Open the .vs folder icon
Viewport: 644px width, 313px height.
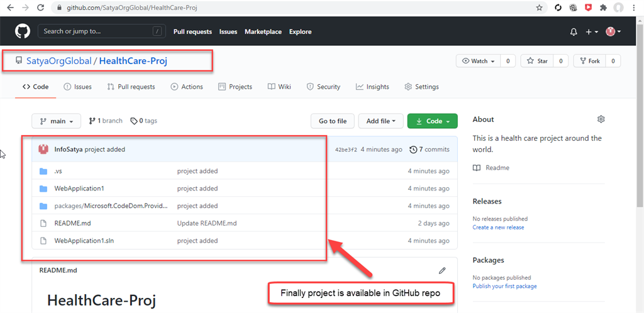[x=43, y=172]
